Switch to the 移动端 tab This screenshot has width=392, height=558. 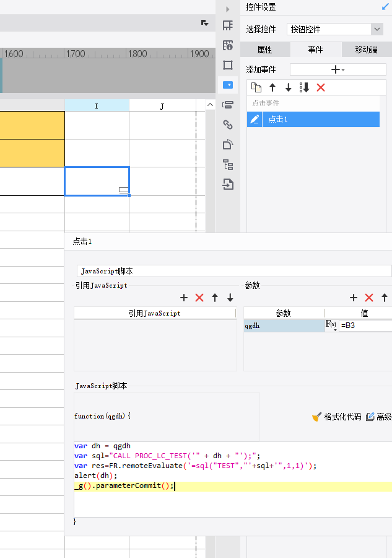367,50
